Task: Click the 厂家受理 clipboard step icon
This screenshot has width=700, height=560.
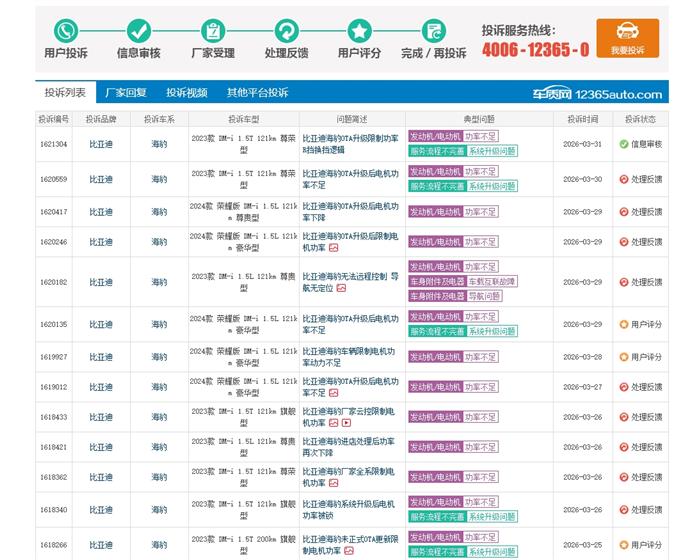Action: pos(212,30)
